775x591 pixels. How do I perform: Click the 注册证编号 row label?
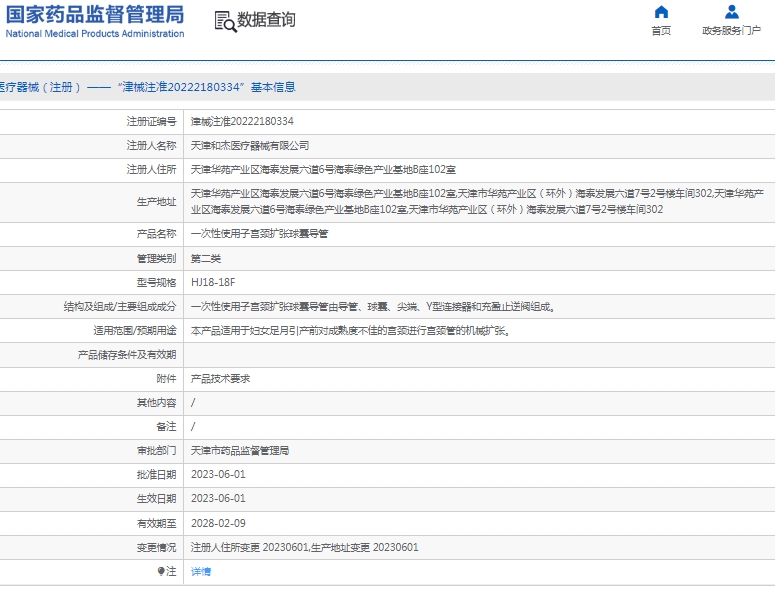[x=151, y=122]
